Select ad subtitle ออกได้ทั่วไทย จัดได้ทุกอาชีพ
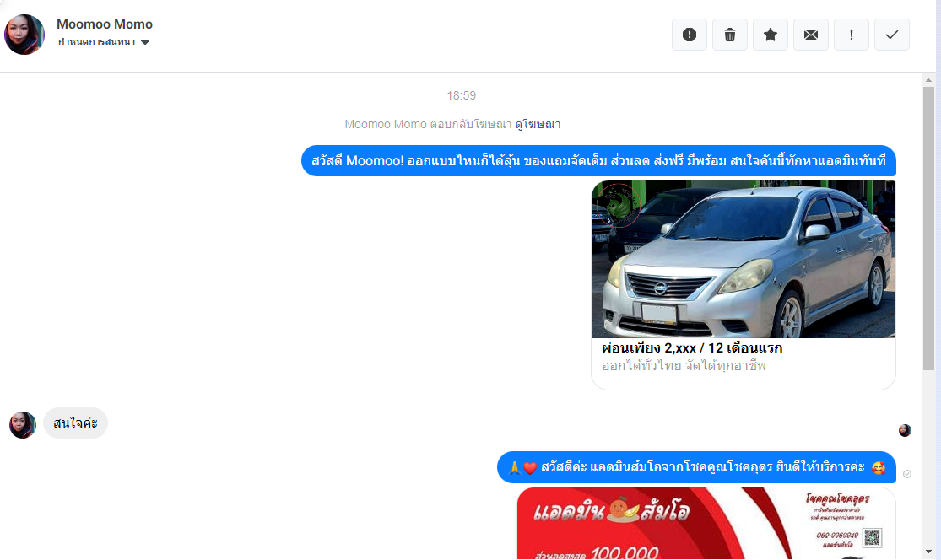This screenshot has height=560, width=941. (684, 366)
